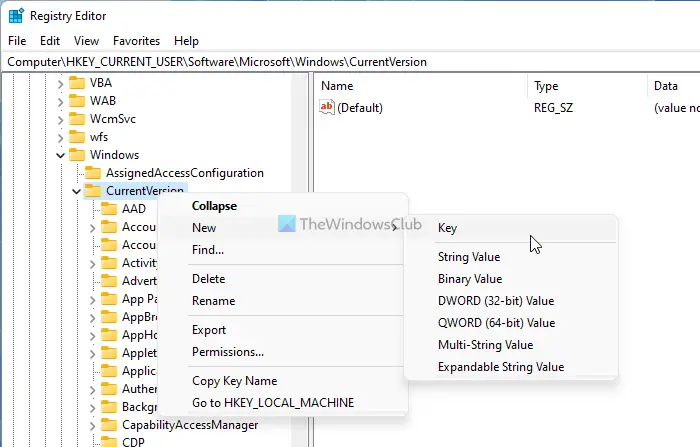Viewport: 700px width, 447px height.
Task: Open Permissions... from the context menu
Action: point(283,351)
